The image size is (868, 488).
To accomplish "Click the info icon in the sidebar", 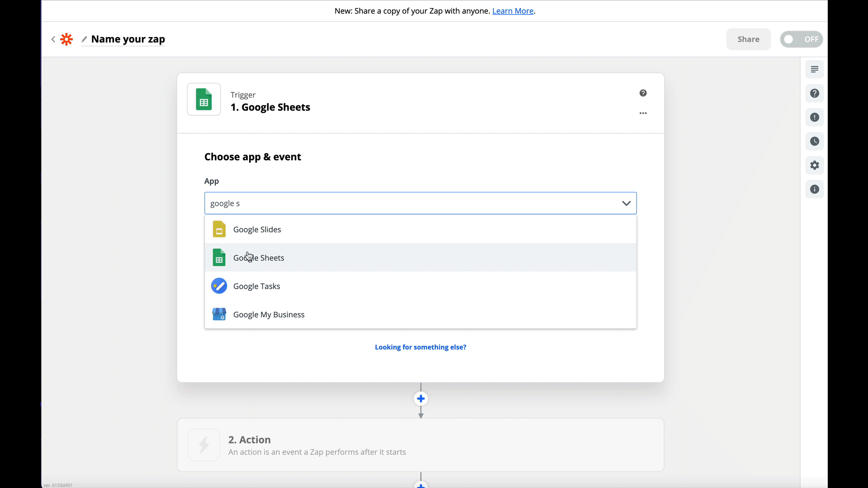I will click(815, 189).
